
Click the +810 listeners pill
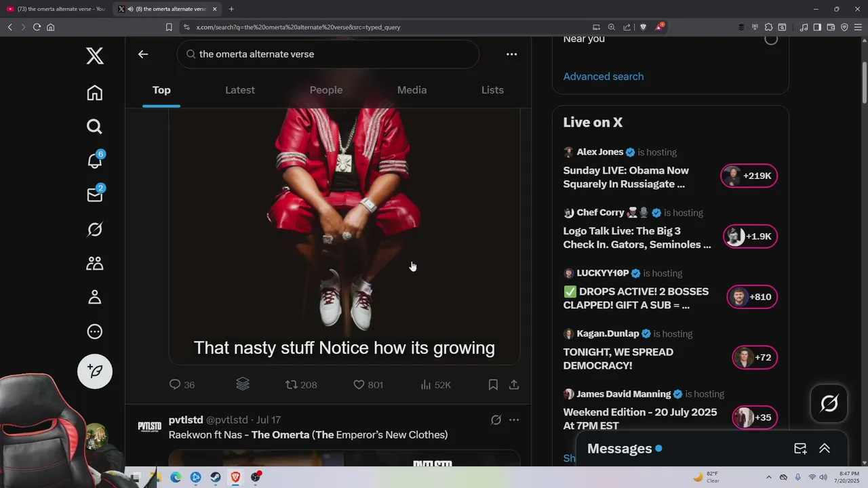[x=752, y=297]
